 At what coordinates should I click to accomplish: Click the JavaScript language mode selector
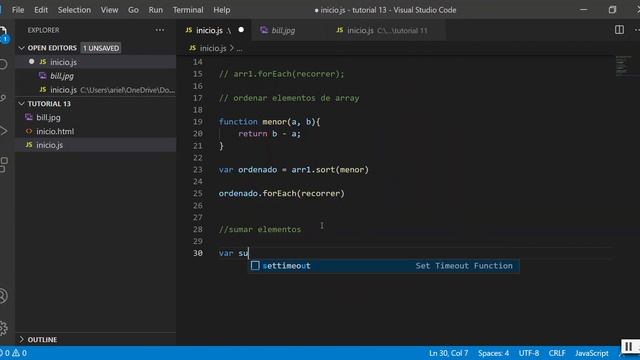[592, 353]
